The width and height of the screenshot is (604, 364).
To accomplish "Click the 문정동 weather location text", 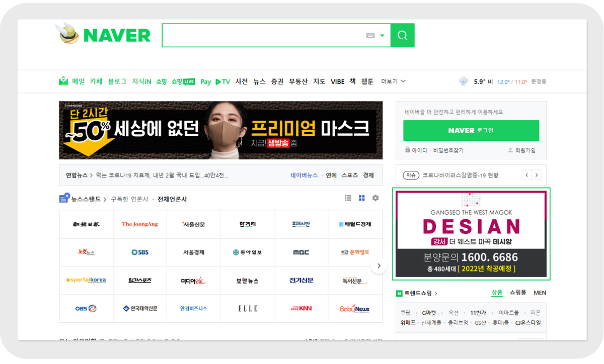I will [x=539, y=81].
